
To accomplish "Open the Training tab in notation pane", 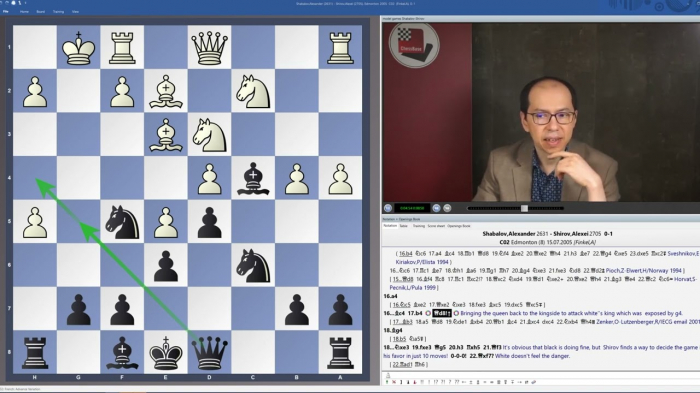I will 419,226.
